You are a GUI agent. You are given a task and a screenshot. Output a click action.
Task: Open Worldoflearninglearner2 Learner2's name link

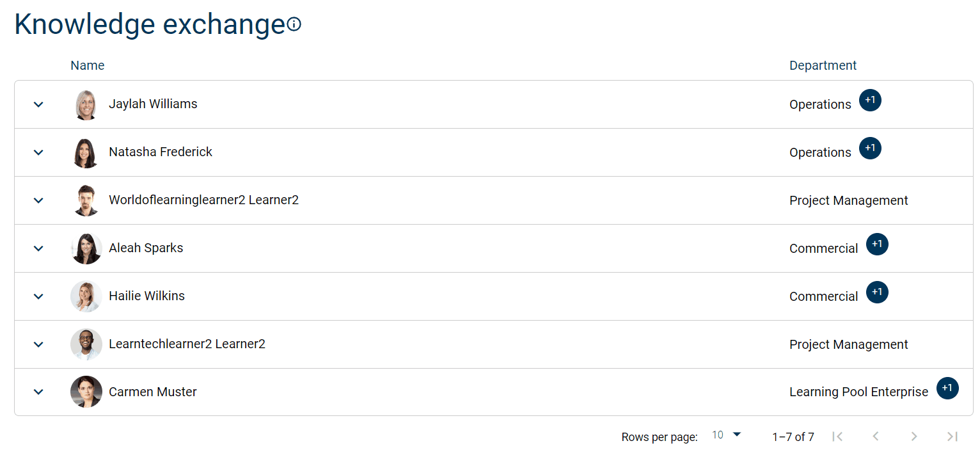(203, 200)
